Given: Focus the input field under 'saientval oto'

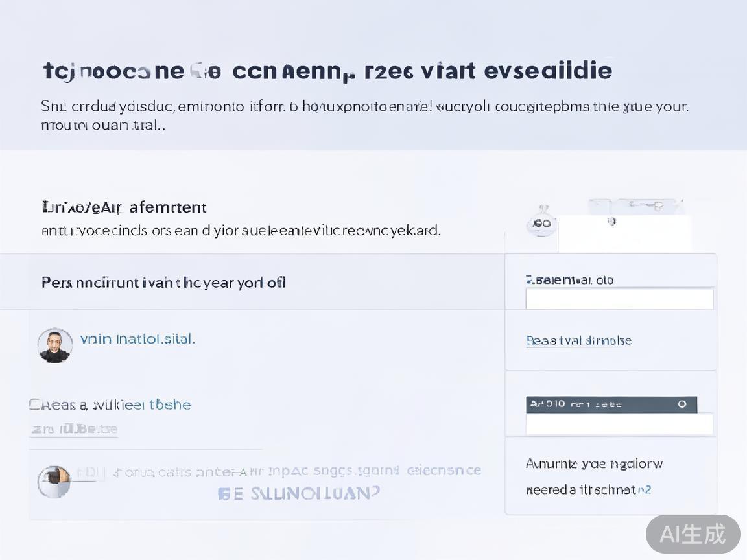Looking at the screenshot, I should 619,299.
